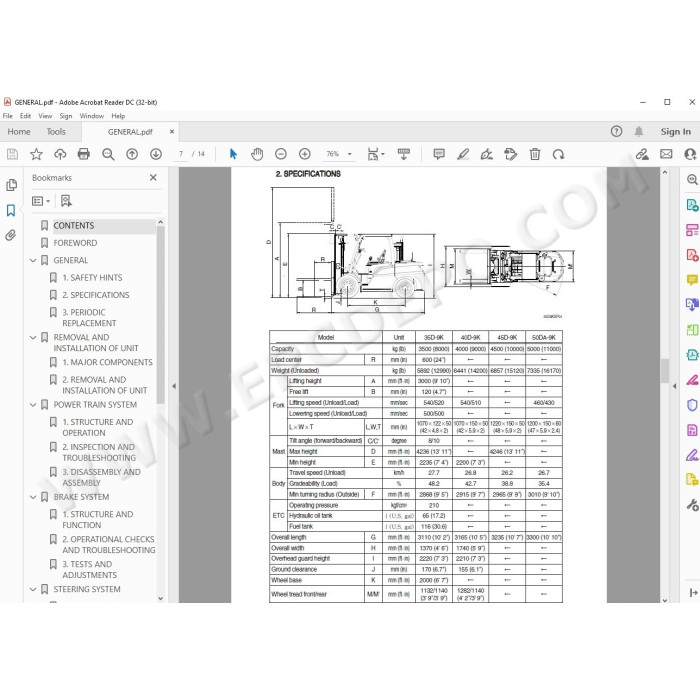700x700 pixels.
Task: Activate the Hand pan tool
Action: coord(257,154)
